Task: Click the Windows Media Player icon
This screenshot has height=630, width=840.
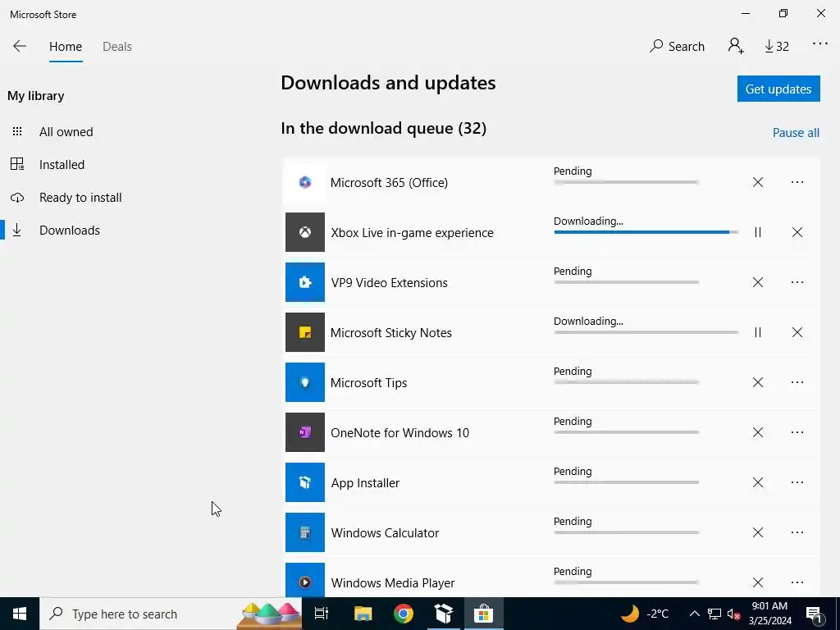Action: coord(305,580)
